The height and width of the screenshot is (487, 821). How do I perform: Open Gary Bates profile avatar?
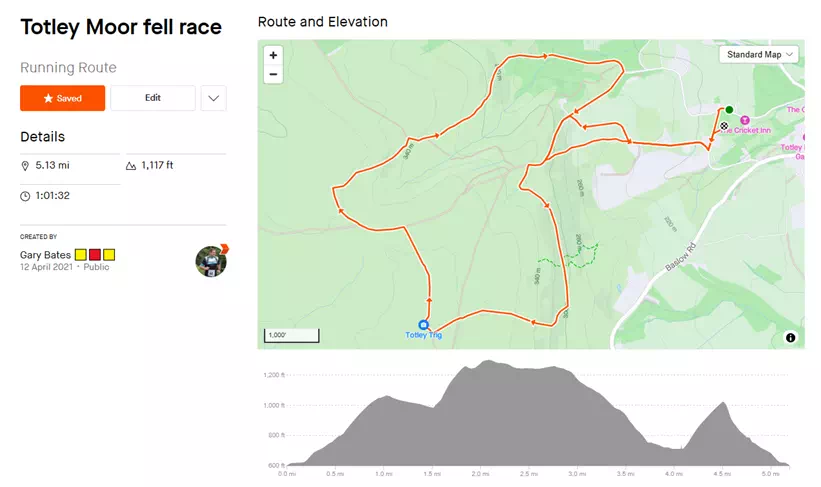point(211,260)
